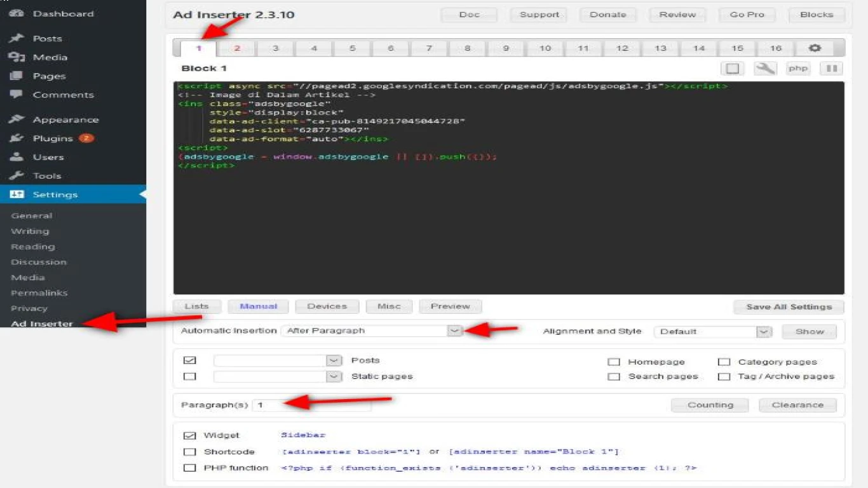
Task: Open the Automatic Insertion dropdown
Action: click(x=372, y=330)
